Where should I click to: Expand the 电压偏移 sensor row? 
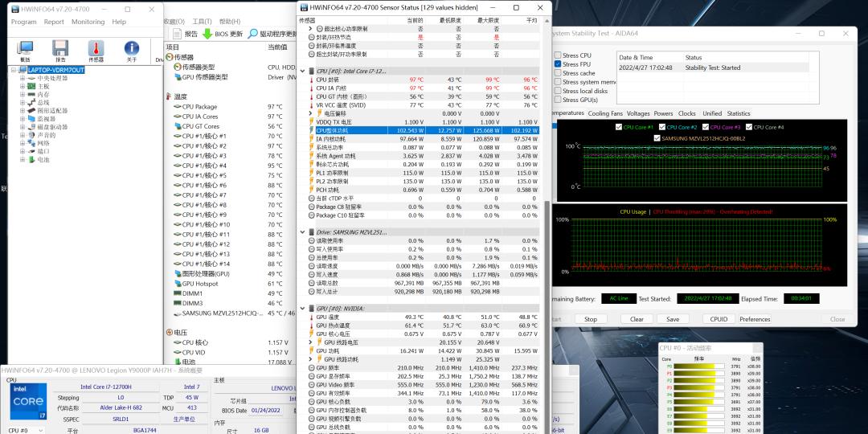coord(310,113)
